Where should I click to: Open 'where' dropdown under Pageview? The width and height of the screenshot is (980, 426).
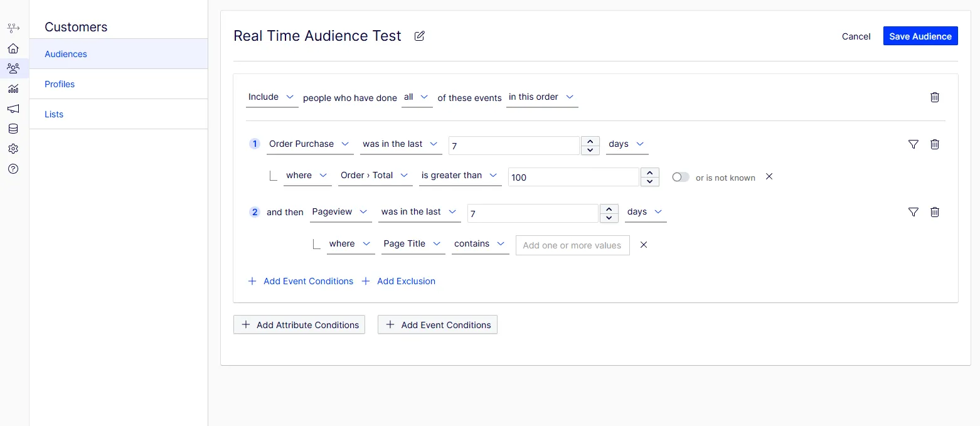[351, 244]
